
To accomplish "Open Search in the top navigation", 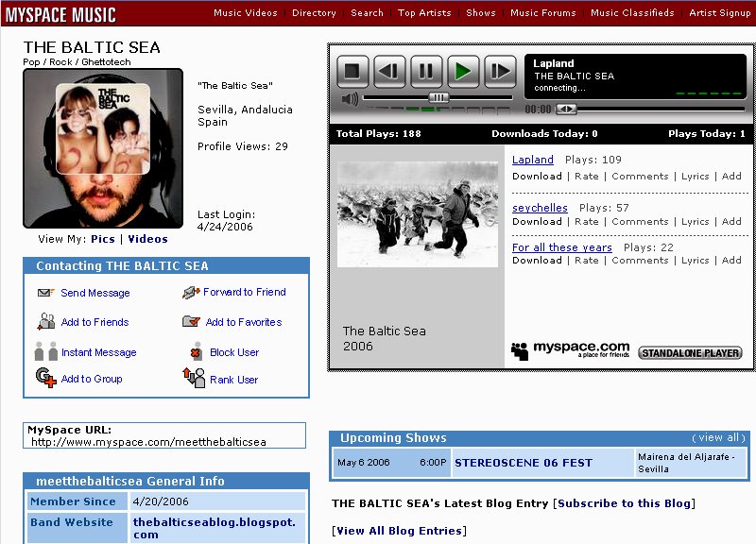I will (367, 13).
